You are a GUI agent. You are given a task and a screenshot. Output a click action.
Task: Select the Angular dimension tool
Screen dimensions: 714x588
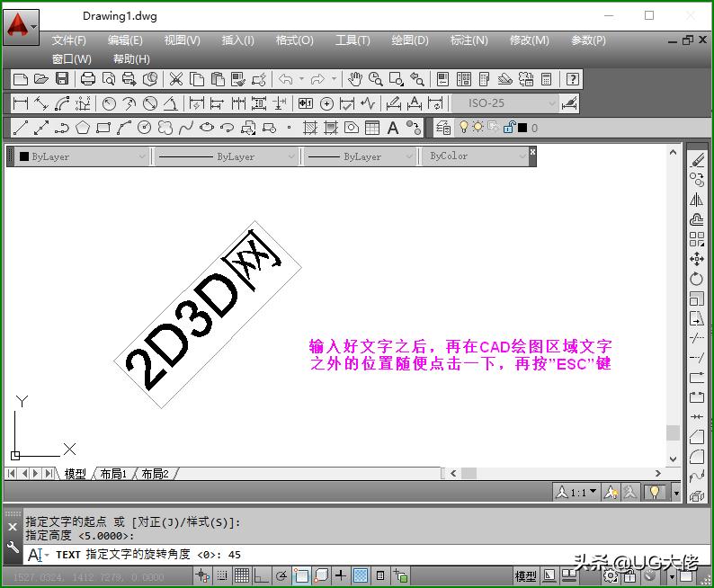coord(171,103)
